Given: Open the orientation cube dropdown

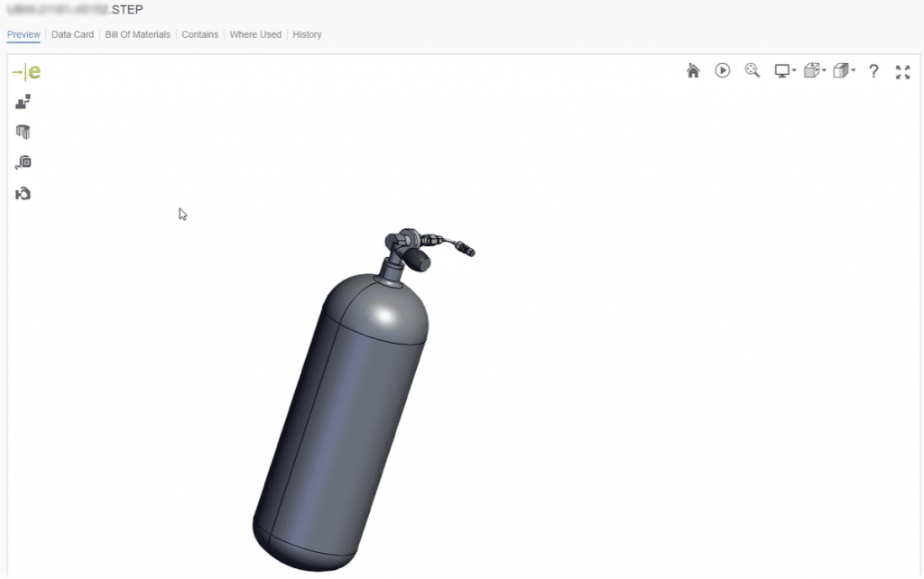Looking at the screenshot, I should coord(843,70).
